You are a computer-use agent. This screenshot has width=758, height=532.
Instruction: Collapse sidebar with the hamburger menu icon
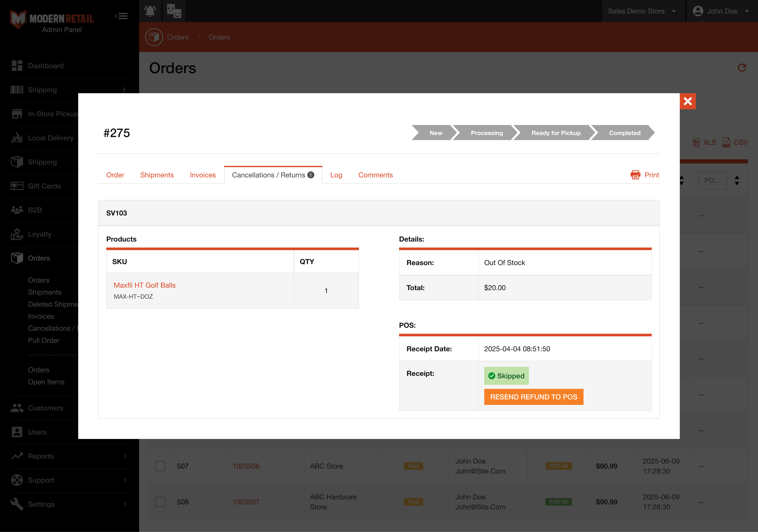(121, 16)
